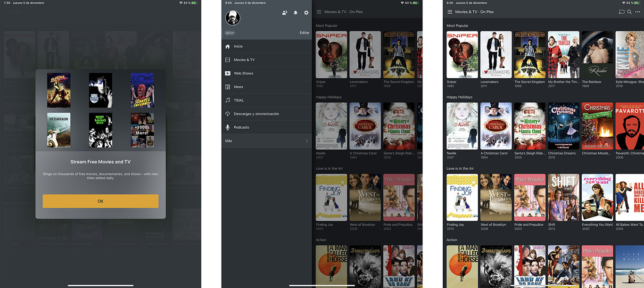Viewport: 644px width, 288px height.
Task: Open Sniper poster in the screen with search icon
Action: [x=462, y=55]
